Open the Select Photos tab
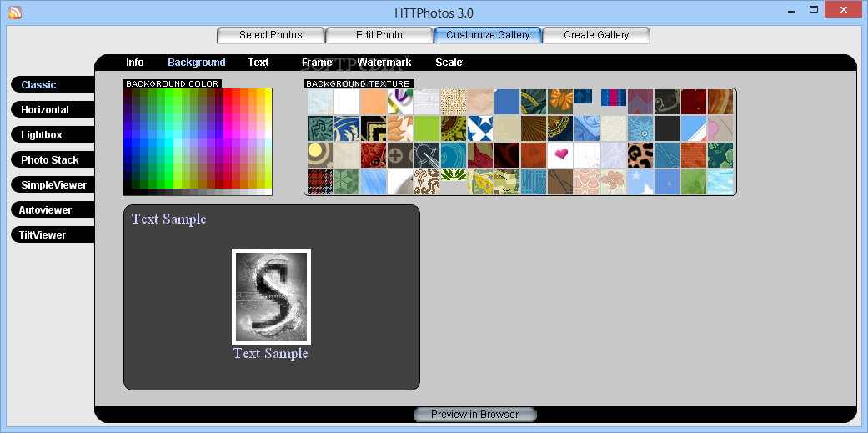 click(271, 35)
